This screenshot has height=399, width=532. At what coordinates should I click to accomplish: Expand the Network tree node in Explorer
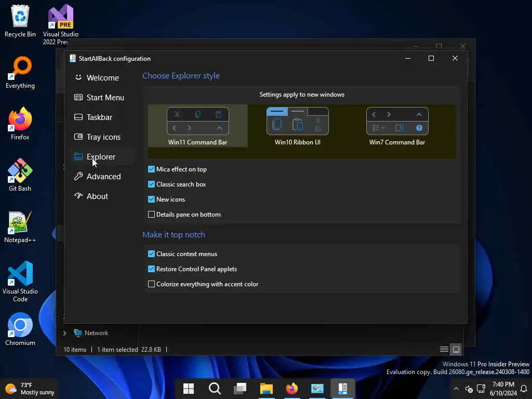coord(64,333)
